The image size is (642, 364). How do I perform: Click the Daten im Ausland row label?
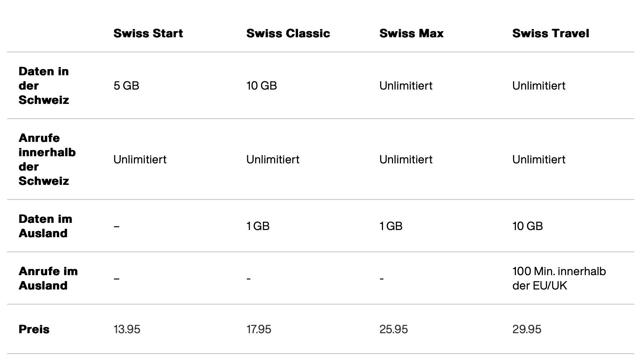point(45,226)
